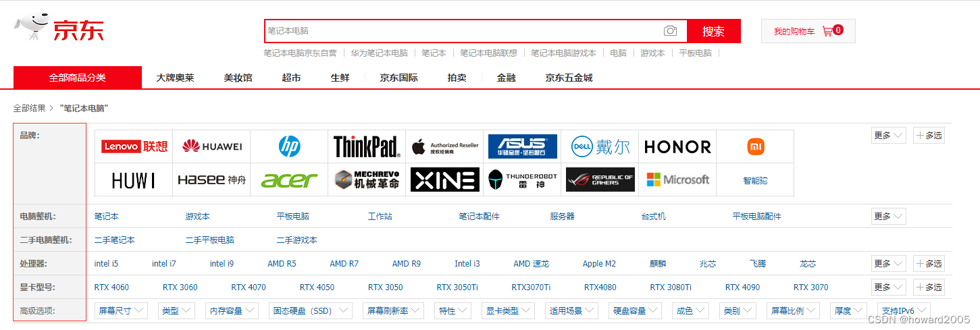
Task: Filter by 二手笔记本 category
Action: [x=115, y=240]
